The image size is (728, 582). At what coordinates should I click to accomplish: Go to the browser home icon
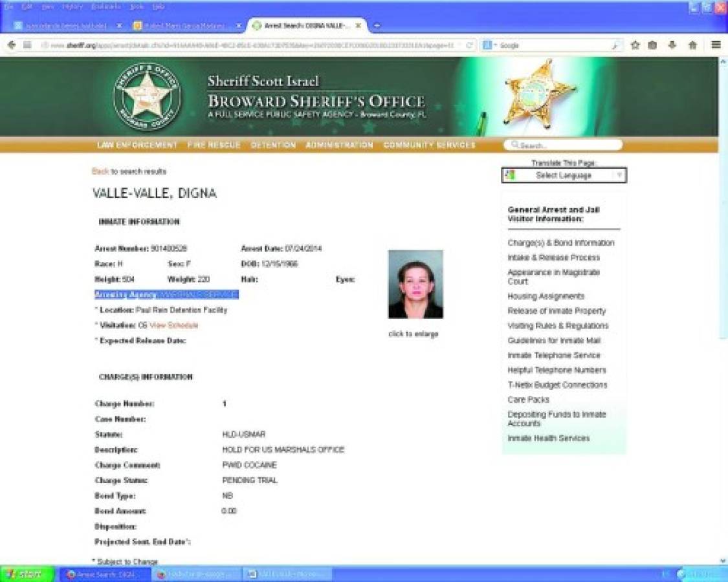pyautogui.click(x=692, y=45)
